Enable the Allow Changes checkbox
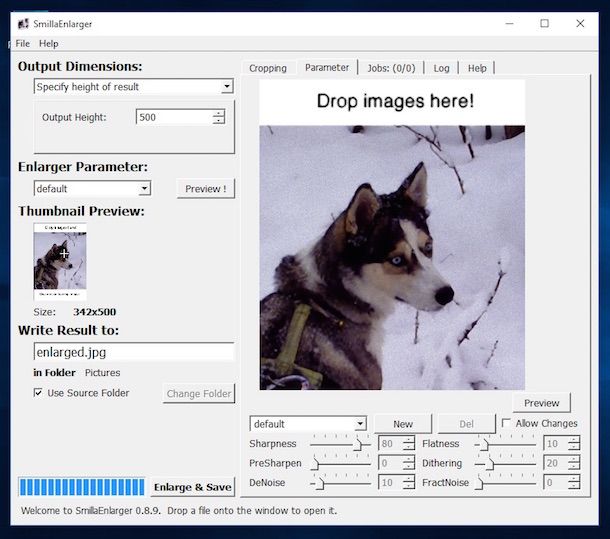Viewport: 610px width, 539px height. pyautogui.click(x=507, y=423)
